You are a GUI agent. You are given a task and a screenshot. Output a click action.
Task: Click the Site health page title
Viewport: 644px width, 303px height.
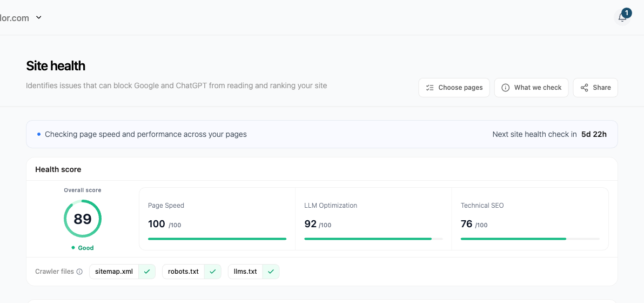click(56, 66)
